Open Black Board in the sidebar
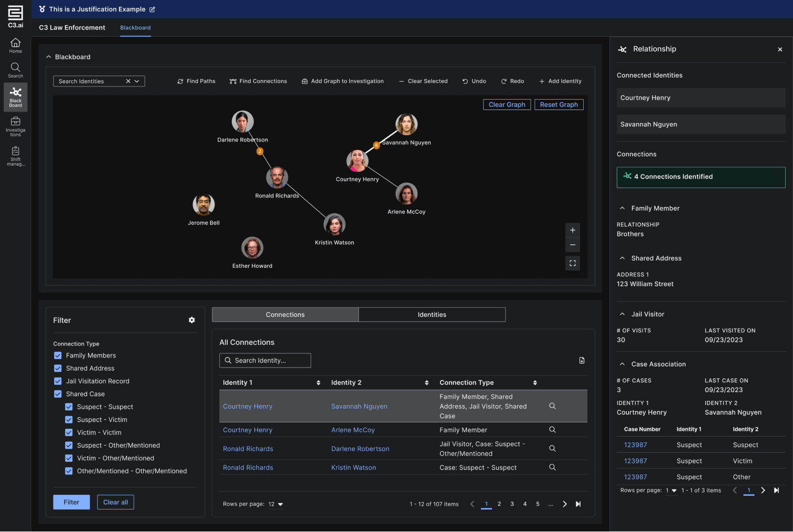The width and height of the screenshot is (793, 532). (15, 97)
